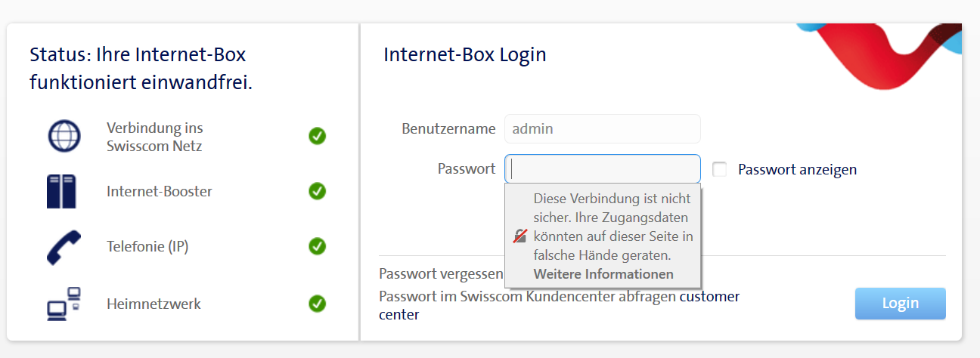Image resolution: width=980 pixels, height=358 pixels.
Task: Select the Internet-Booster status label
Action: point(160,191)
